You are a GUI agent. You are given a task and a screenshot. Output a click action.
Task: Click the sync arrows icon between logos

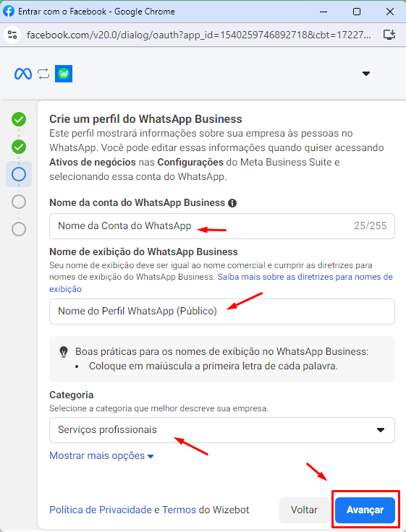coord(43,74)
